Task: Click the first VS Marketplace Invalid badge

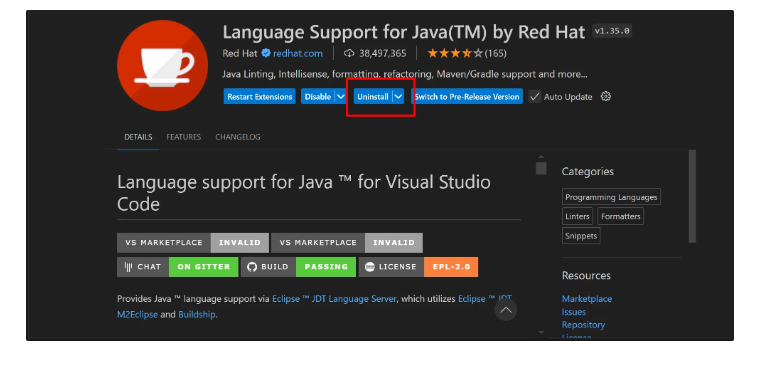Action: (193, 243)
